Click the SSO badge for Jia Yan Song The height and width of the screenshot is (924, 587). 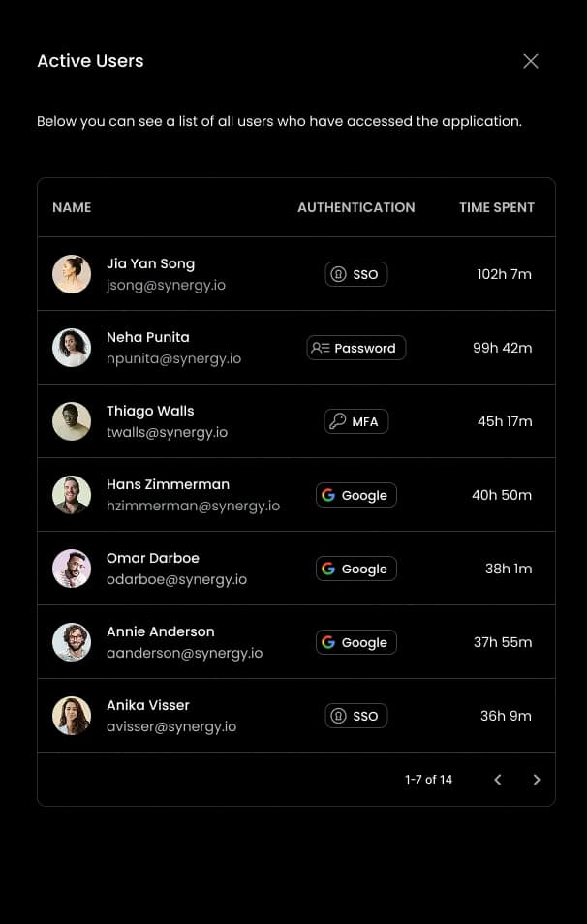[356, 274]
